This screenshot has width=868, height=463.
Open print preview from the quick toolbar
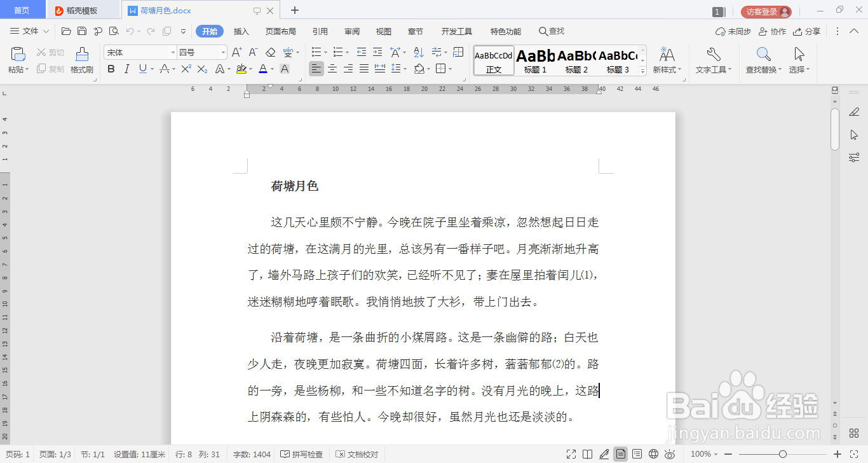click(114, 31)
